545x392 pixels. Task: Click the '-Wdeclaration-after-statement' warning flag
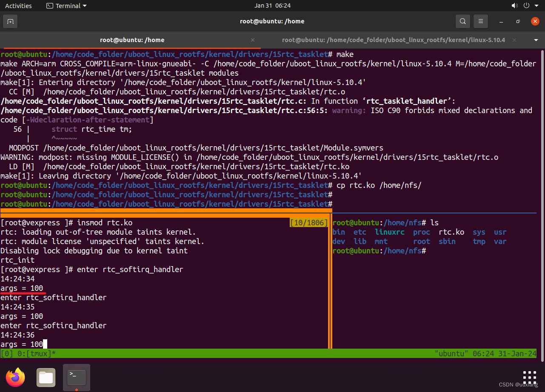click(x=88, y=120)
